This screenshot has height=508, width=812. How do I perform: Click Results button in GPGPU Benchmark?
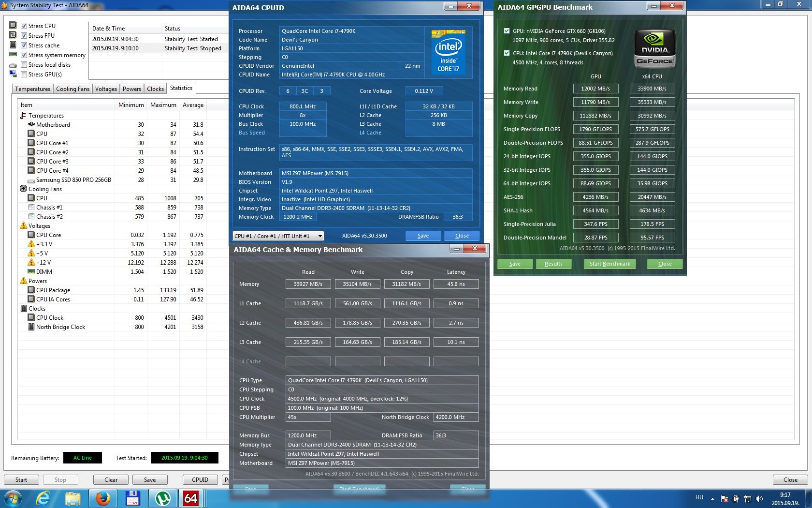tap(553, 264)
